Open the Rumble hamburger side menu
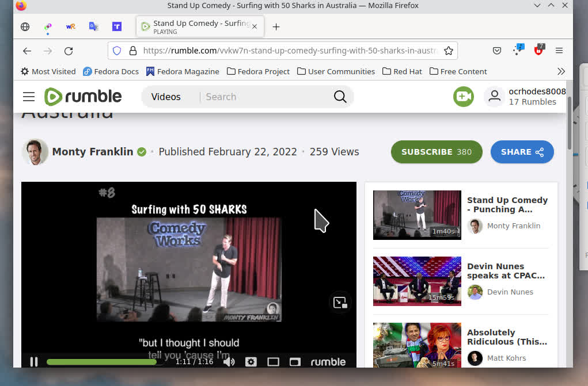The width and height of the screenshot is (588, 386). click(29, 97)
